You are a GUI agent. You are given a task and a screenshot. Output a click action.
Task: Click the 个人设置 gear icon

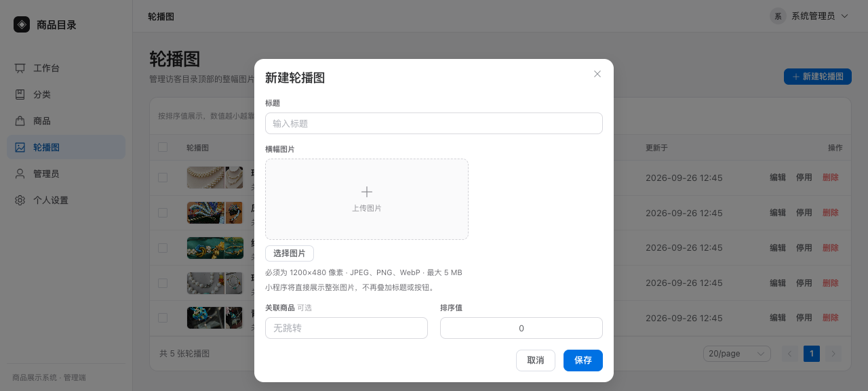point(20,200)
